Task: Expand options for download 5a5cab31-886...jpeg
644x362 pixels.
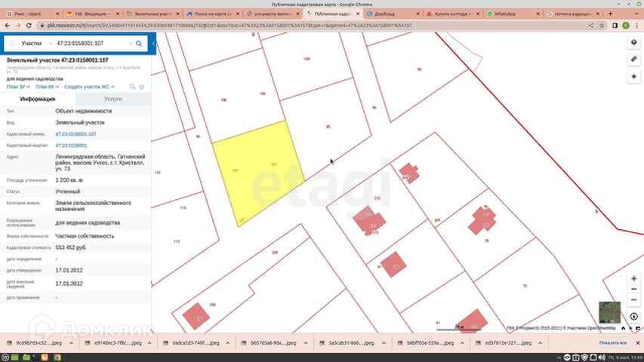Action: coord(384,343)
